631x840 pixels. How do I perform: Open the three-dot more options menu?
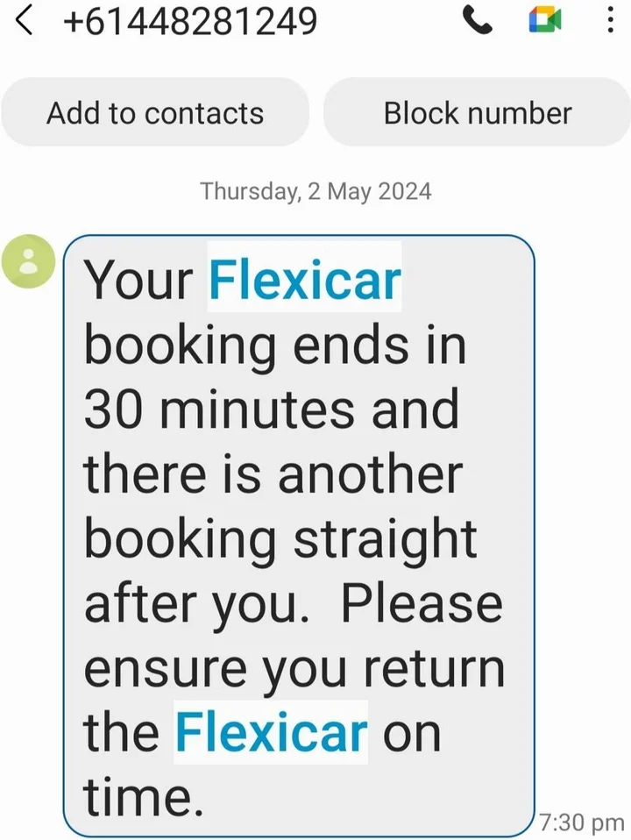coord(610,22)
